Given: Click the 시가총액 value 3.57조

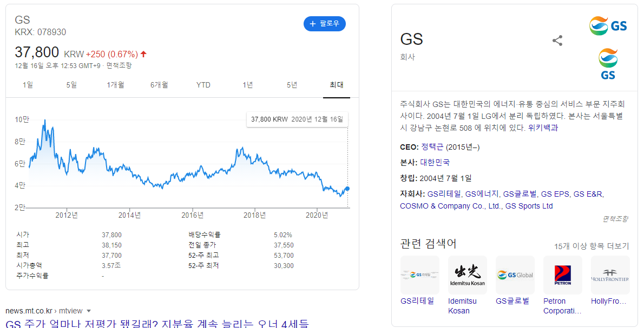Looking at the screenshot, I should coord(111,266).
